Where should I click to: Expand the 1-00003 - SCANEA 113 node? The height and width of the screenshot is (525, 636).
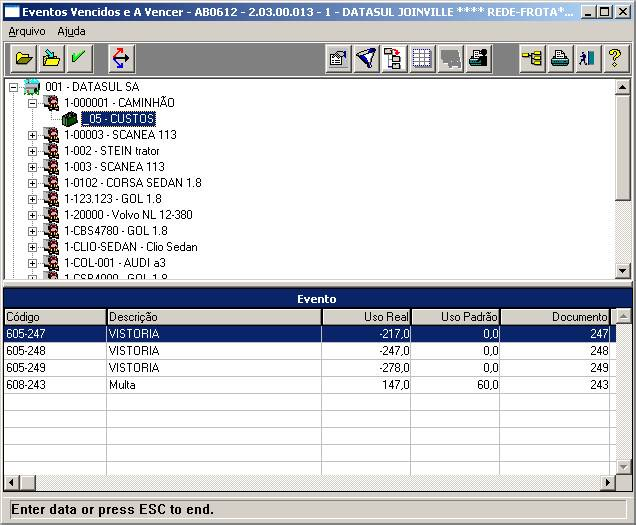tap(32, 135)
